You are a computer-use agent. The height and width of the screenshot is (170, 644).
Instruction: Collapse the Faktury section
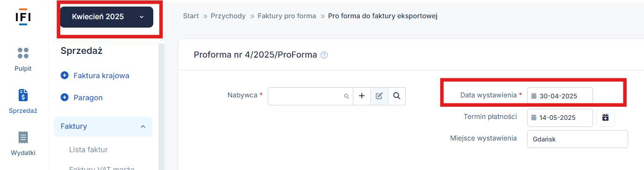click(143, 126)
